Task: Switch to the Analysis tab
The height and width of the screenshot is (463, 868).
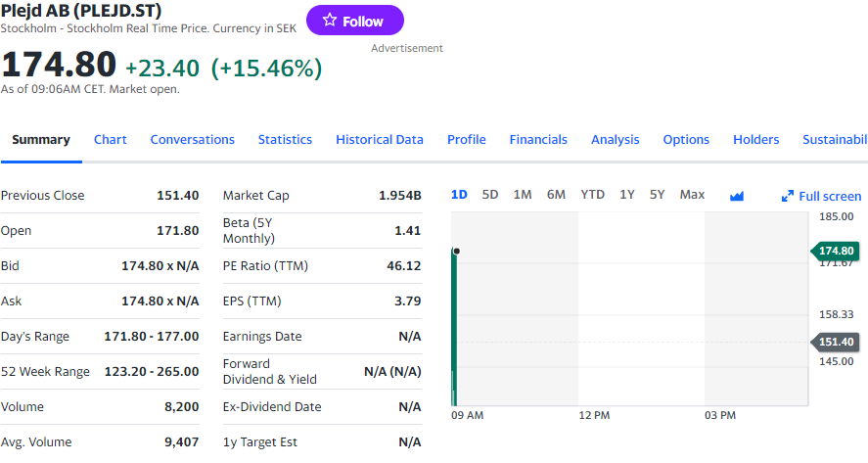Action: [615, 140]
